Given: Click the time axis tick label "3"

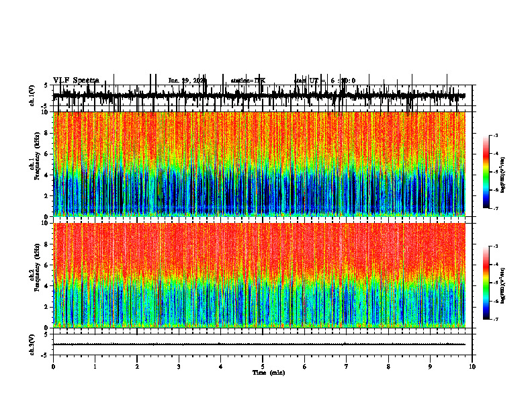Looking at the screenshot, I should pyautogui.click(x=179, y=367).
